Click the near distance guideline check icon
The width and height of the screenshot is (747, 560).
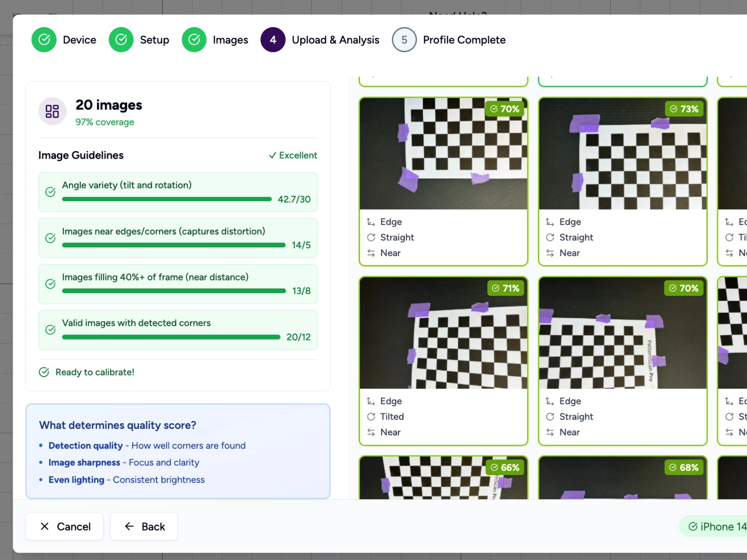(x=50, y=284)
